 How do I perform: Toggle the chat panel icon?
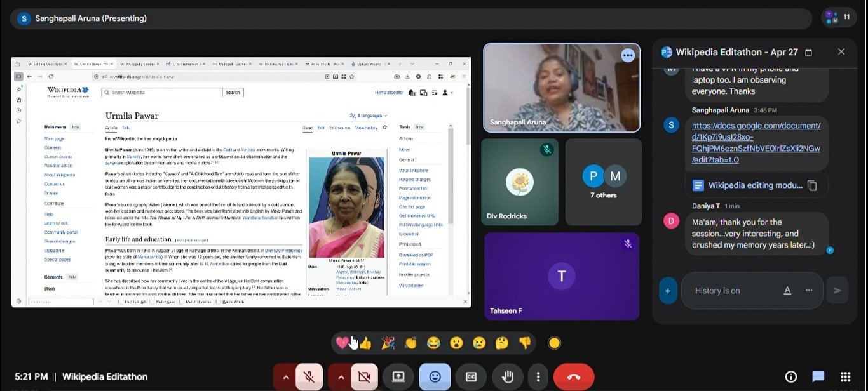click(818, 376)
